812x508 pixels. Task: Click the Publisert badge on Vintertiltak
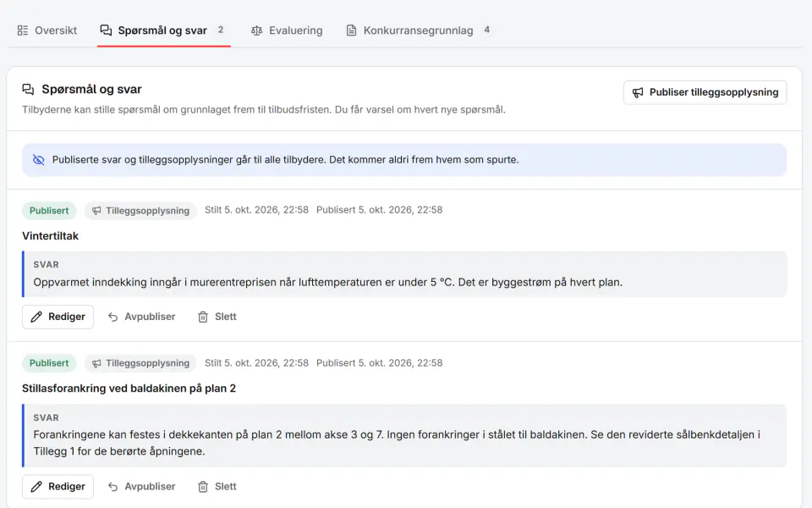[49, 211]
